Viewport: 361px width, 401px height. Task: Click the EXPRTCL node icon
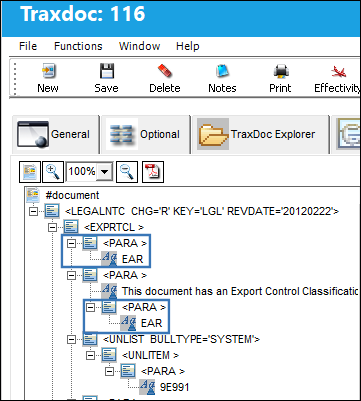pos(71,227)
